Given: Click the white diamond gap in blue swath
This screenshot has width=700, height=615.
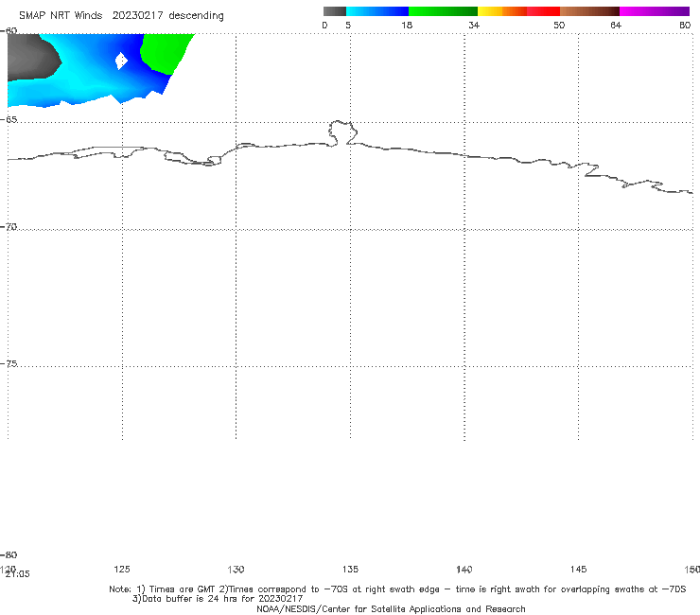Looking at the screenshot, I should coord(121,61).
